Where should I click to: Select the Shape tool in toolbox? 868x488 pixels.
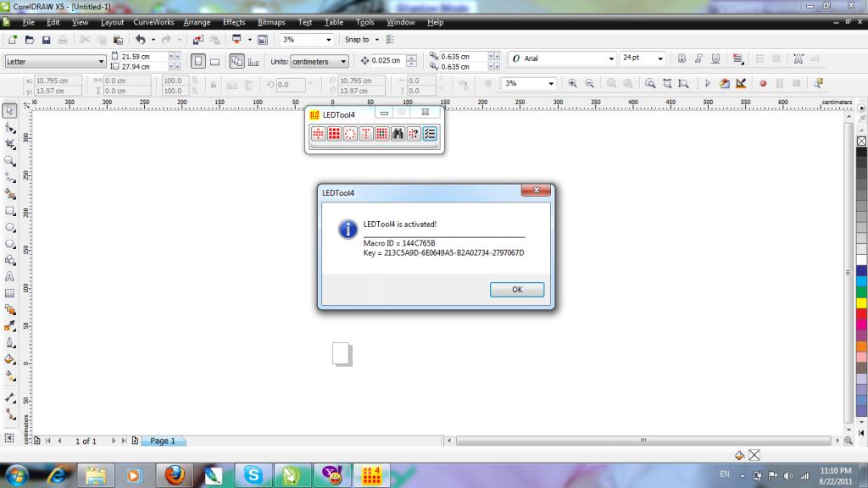(9, 129)
